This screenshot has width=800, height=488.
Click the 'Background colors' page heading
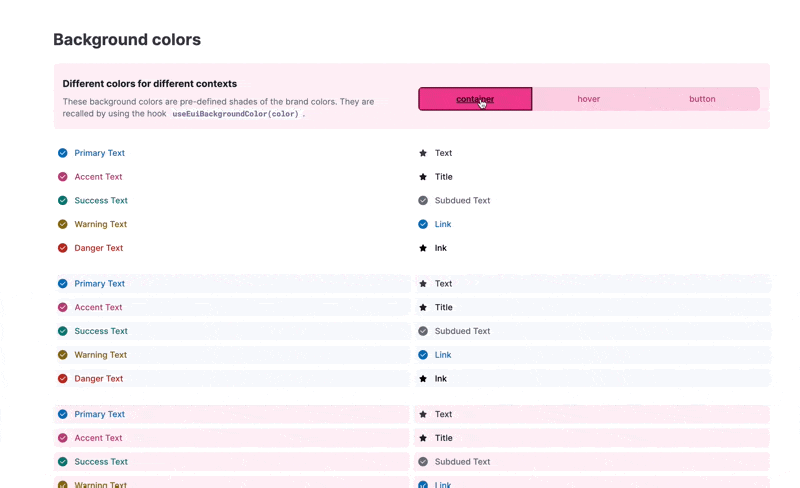pyautogui.click(x=127, y=40)
